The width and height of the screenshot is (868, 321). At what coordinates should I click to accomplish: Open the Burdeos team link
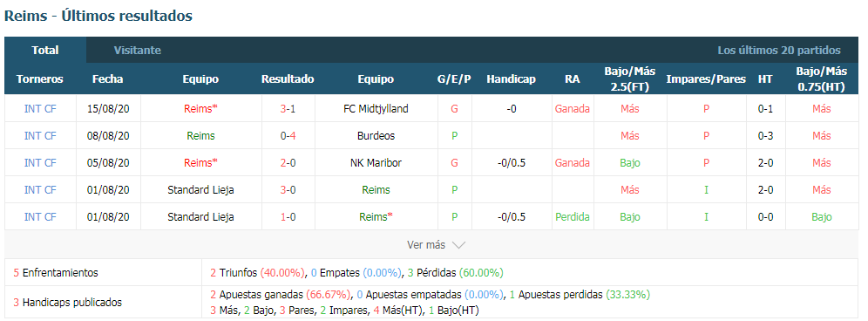click(x=376, y=136)
